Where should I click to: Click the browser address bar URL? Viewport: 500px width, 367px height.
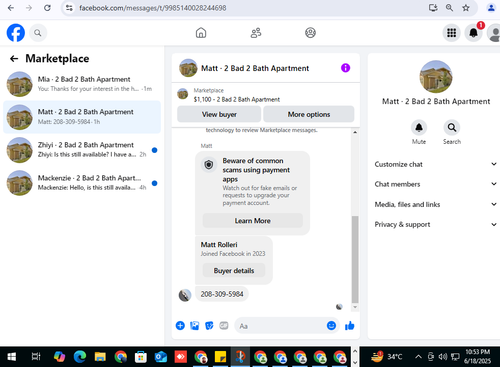153,8
